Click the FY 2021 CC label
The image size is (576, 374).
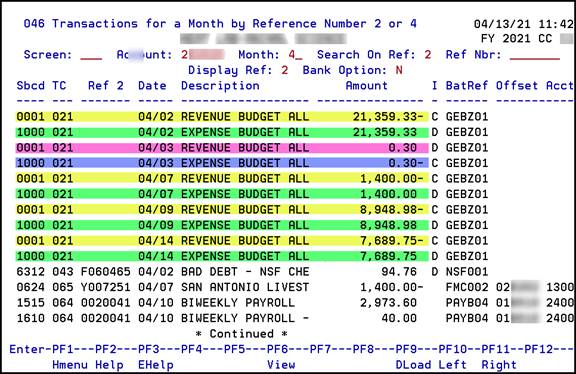(x=517, y=39)
